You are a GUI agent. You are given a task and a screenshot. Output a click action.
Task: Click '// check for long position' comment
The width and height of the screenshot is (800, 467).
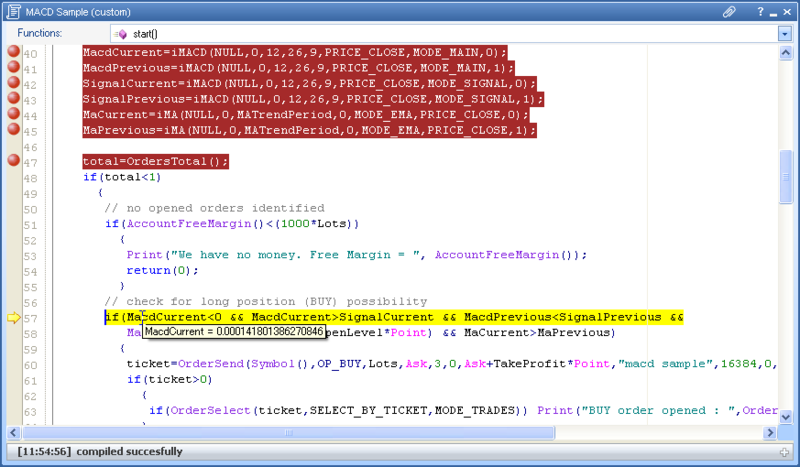266,302
